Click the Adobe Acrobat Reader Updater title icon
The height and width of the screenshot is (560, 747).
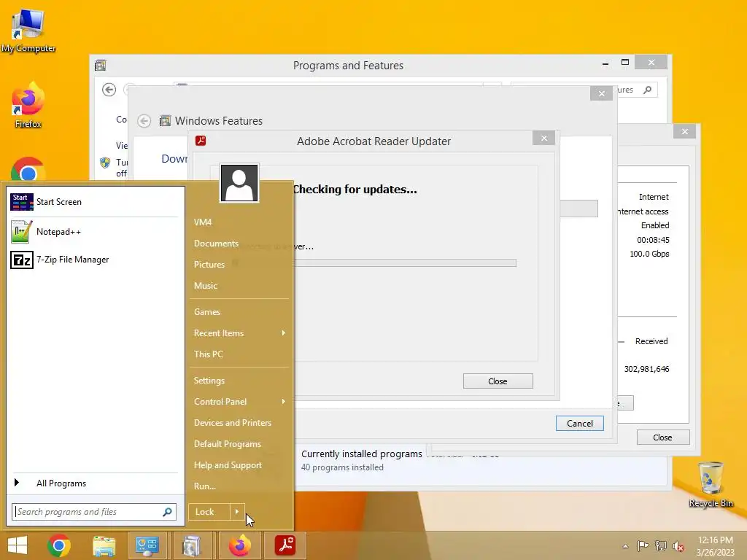(201, 141)
